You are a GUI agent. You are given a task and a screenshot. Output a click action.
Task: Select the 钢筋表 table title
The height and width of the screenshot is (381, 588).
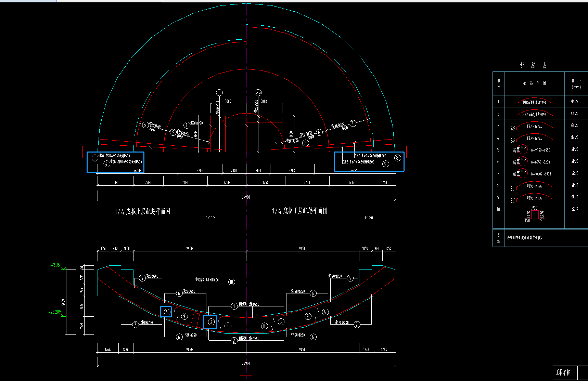(x=533, y=65)
